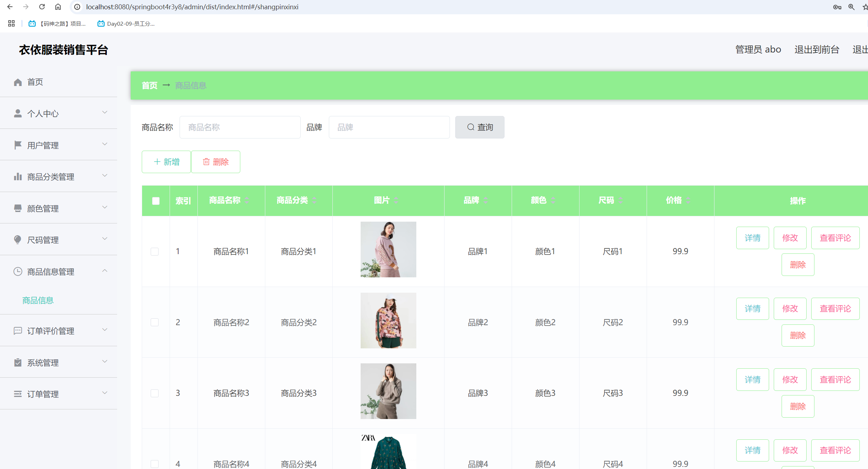Screen dimensions: 868x469
Task: Select the 尺码管理 globe icon
Action: point(18,239)
